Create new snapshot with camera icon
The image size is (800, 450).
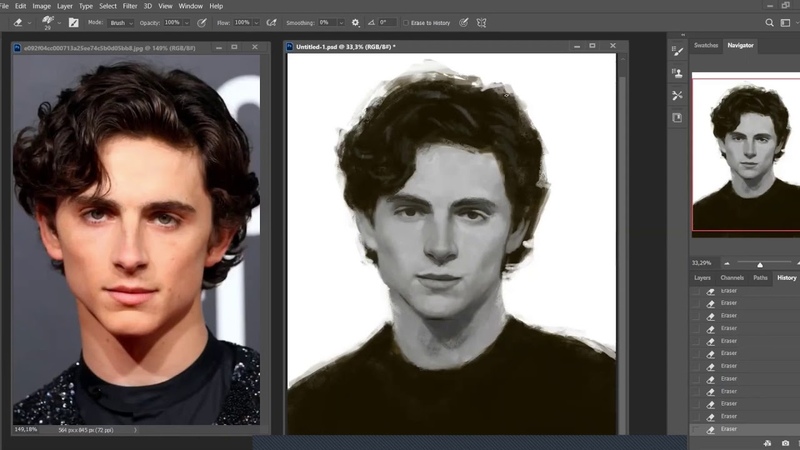pos(786,443)
